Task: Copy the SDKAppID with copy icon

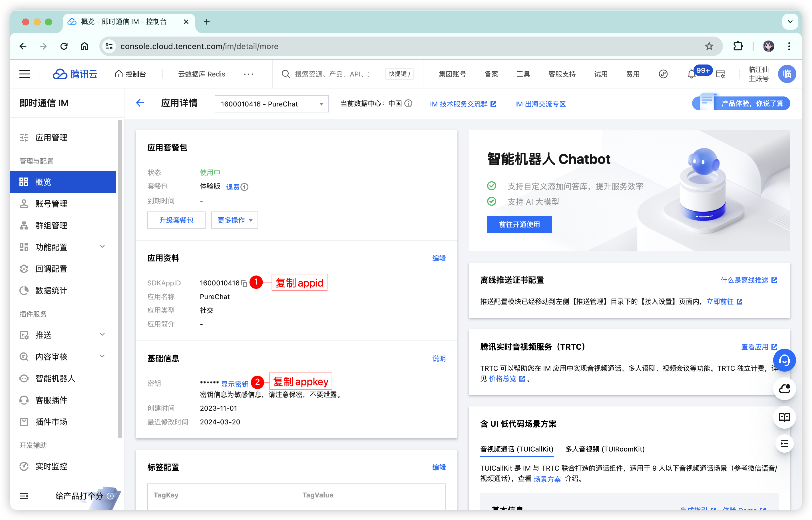Action: point(244,283)
